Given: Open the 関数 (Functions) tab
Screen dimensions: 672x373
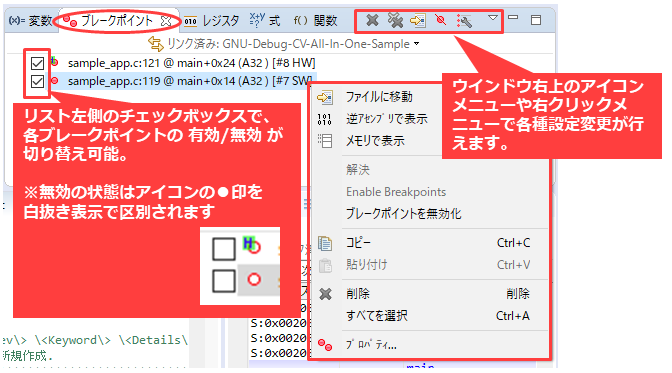Looking at the screenshot, I should coord(315,21).
